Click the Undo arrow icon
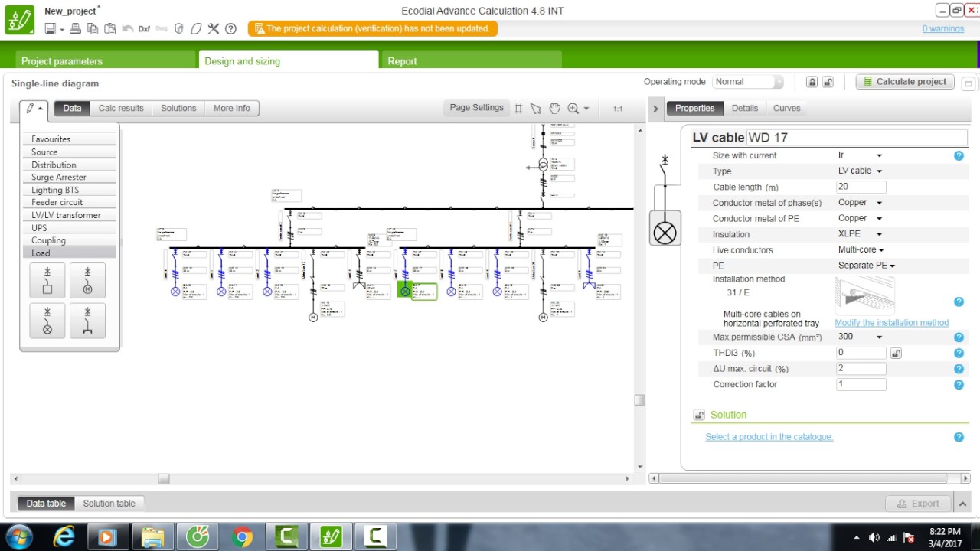This screenshot has width=980, height=551. [126, 29]
